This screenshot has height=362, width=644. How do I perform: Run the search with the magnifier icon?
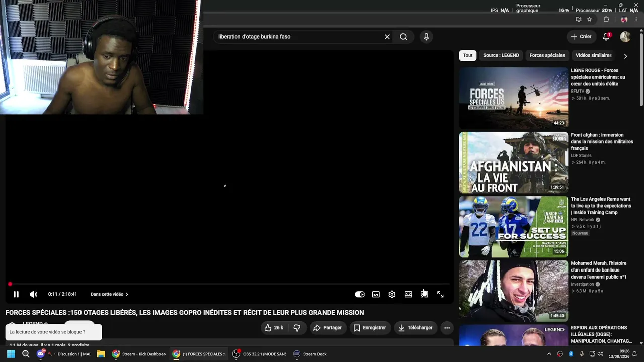pyautogui.click(x=404, y=37)
